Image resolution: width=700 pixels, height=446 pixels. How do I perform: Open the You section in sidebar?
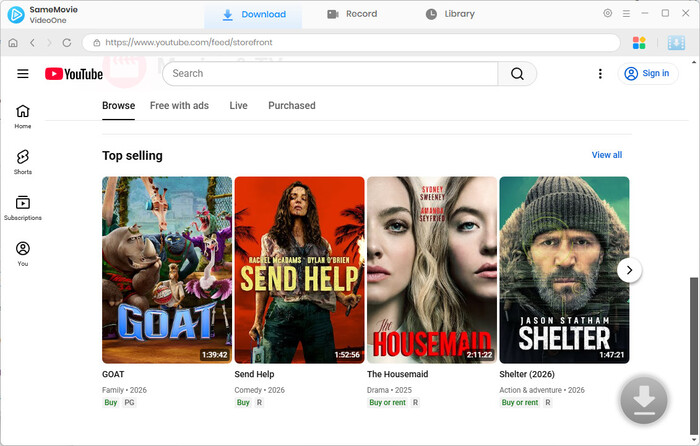tap(23, 254)
